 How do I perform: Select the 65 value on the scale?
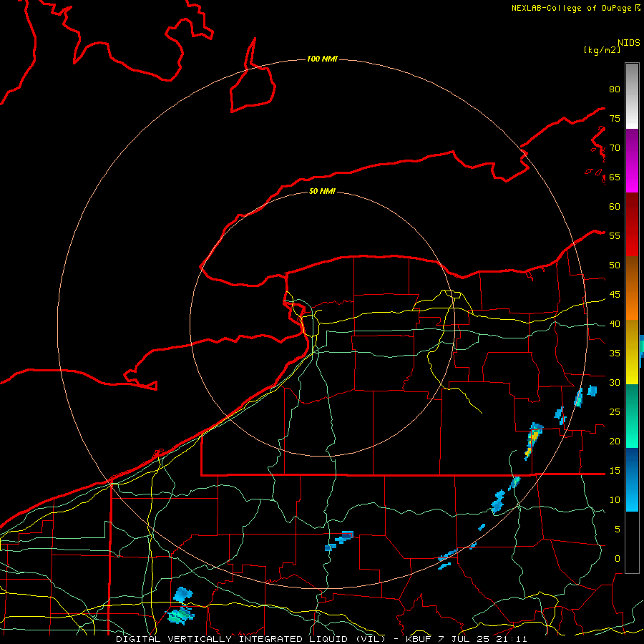pyautogui.click(x=615, y=177)
